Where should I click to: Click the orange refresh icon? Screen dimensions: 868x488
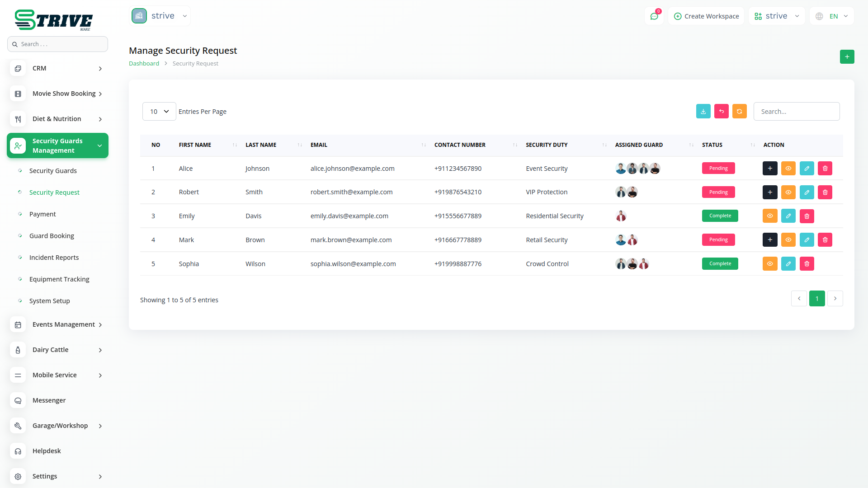pyautogui.click(x=739, y=112)
